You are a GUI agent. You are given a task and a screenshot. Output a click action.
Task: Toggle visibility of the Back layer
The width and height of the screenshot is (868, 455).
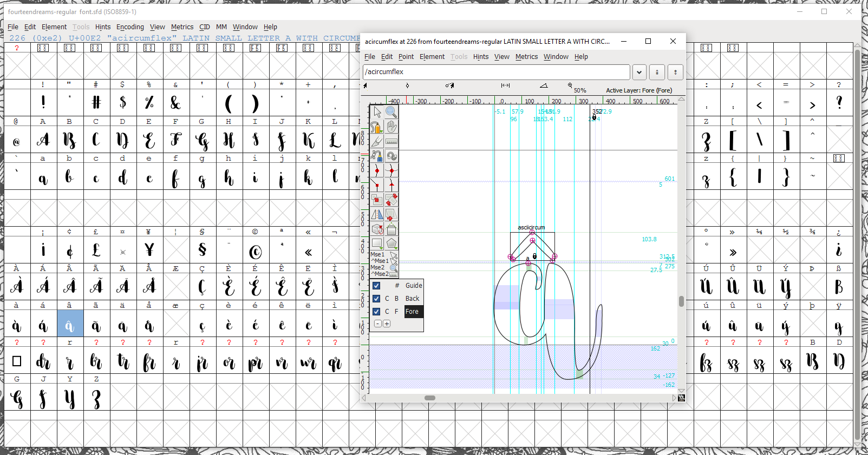pos(376,299)
